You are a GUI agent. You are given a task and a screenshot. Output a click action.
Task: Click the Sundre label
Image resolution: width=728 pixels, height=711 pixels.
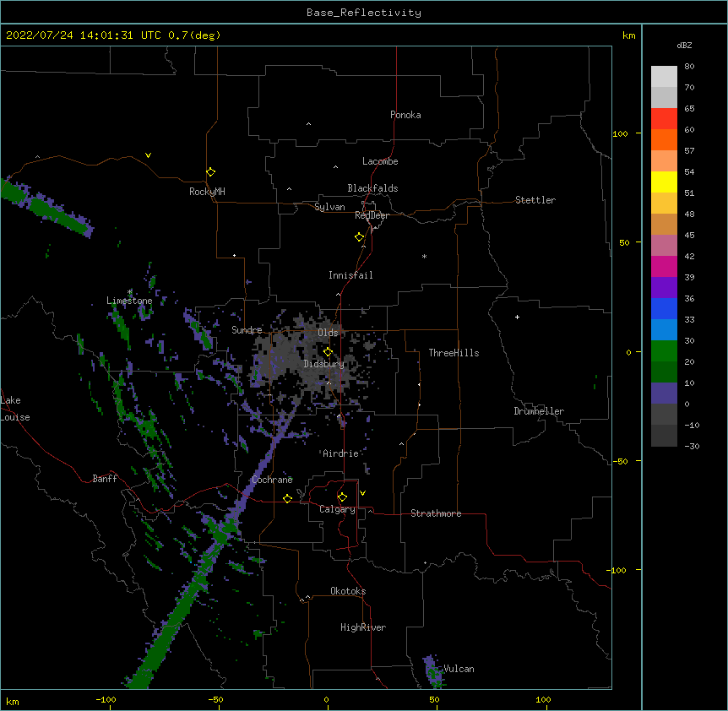tap(247, 330)
